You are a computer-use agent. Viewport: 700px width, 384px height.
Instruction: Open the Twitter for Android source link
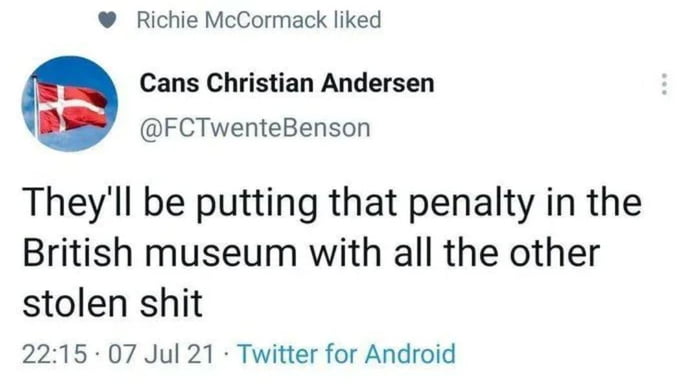(x=346, y=354)
